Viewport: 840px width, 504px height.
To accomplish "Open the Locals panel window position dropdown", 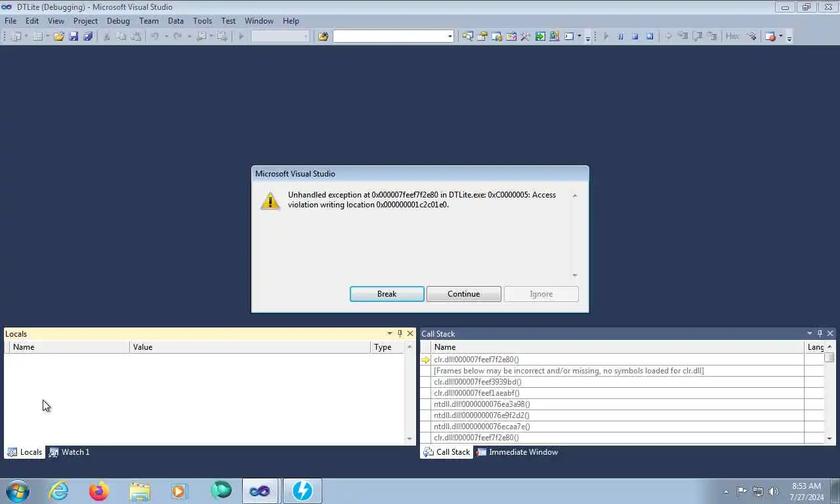I will [389, 333].
